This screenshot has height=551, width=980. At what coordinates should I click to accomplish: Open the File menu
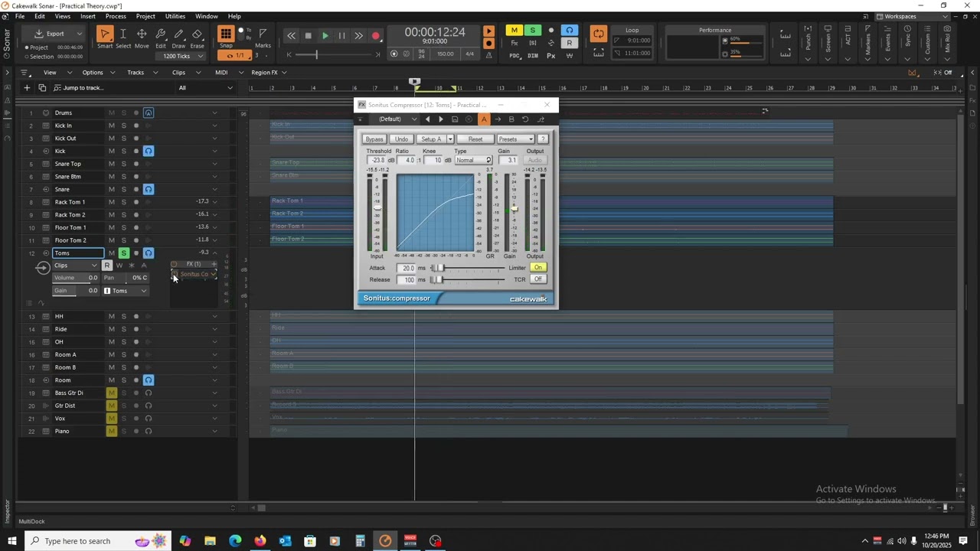pyautogui.click(x=20, y=16)
